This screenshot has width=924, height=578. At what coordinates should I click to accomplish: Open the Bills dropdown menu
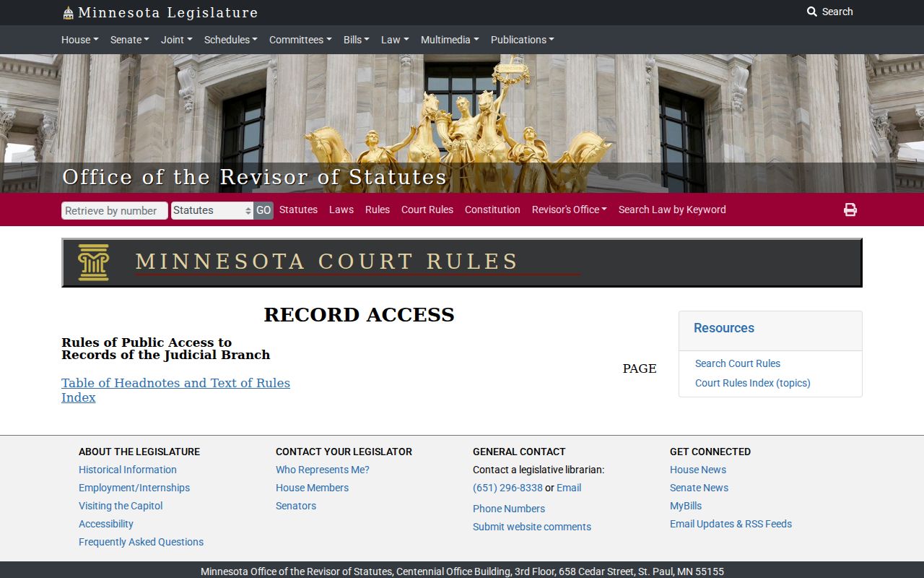pyautogui.click(x=356, y=40)
